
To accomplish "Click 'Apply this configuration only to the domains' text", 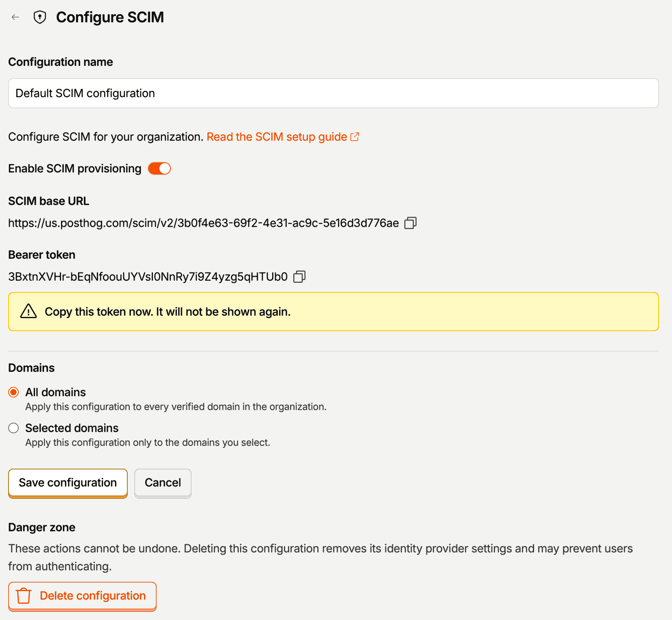I will 148,443.
